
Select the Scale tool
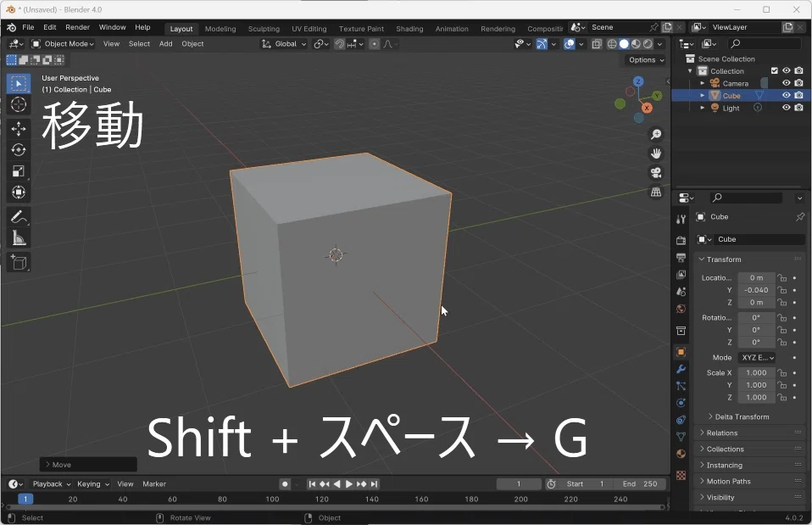point(19,171)
